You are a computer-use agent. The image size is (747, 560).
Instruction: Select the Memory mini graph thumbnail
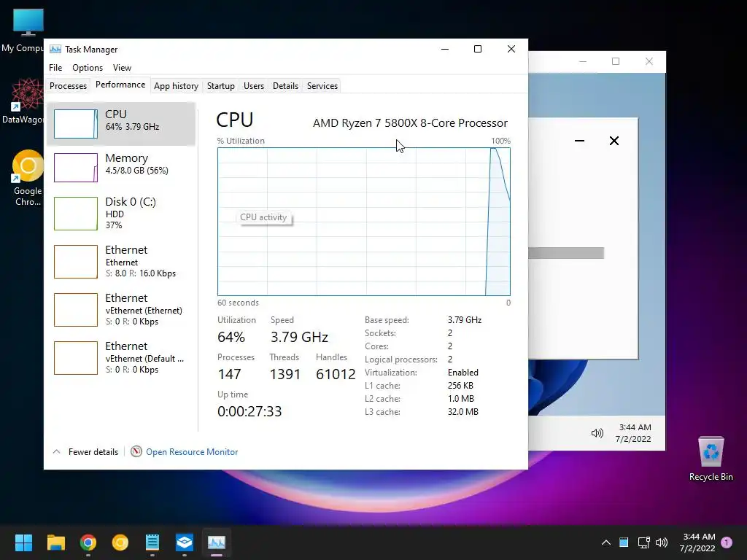[x=76, y=168]
